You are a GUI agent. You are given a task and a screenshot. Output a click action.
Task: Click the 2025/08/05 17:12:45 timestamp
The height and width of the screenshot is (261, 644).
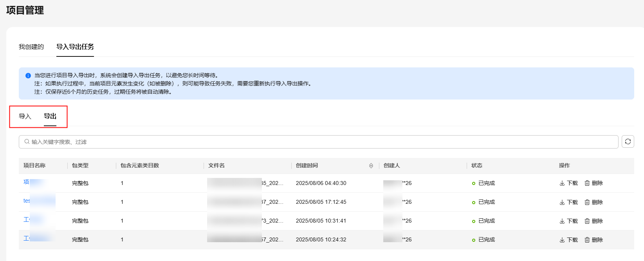coord(321,202)
